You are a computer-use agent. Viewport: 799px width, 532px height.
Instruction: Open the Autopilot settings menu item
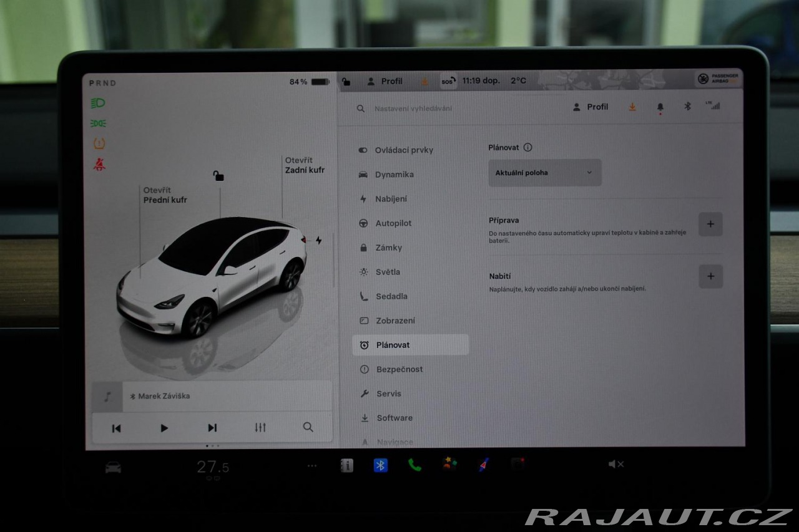[393, 223]
